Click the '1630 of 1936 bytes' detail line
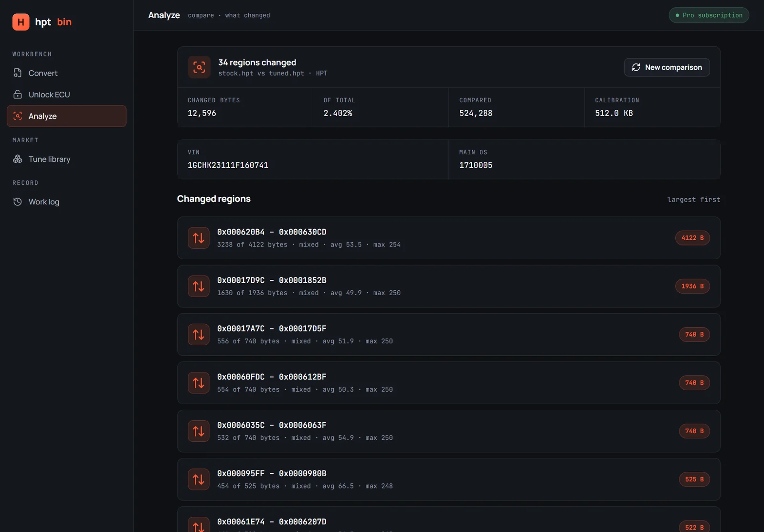This screenshot has width=764, height=532. click(x=309, y=293)
